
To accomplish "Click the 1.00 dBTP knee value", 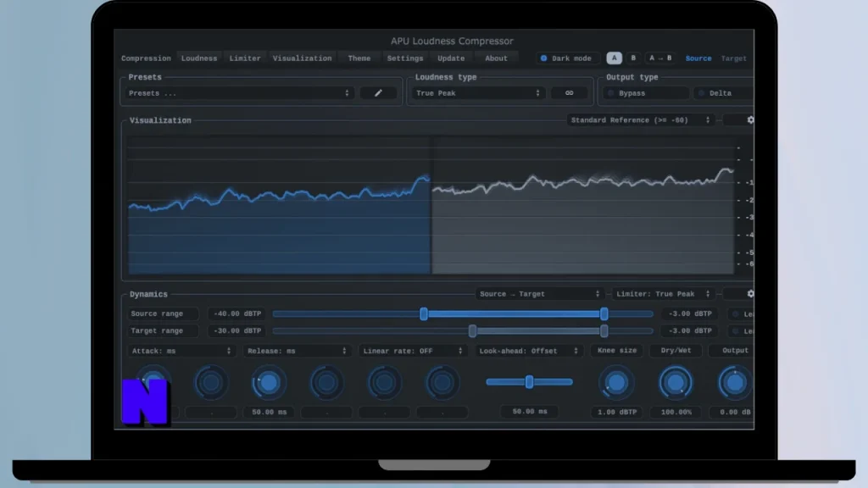I will [617, 413].
